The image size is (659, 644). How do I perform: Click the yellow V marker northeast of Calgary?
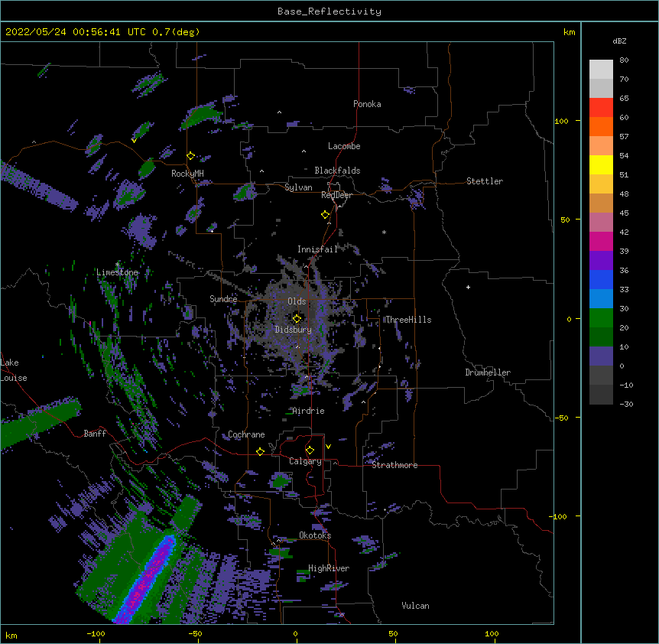[328, 447]
